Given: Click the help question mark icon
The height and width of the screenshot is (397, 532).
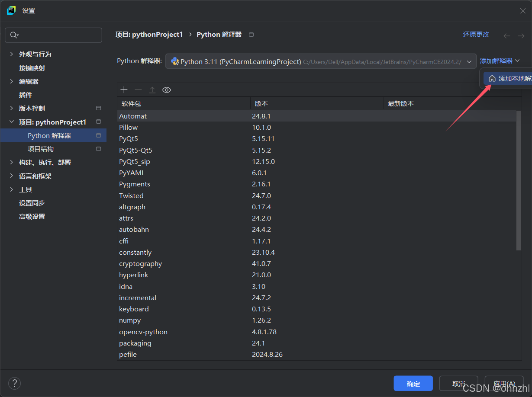Looking at the screenshot, I should [14, 383].
